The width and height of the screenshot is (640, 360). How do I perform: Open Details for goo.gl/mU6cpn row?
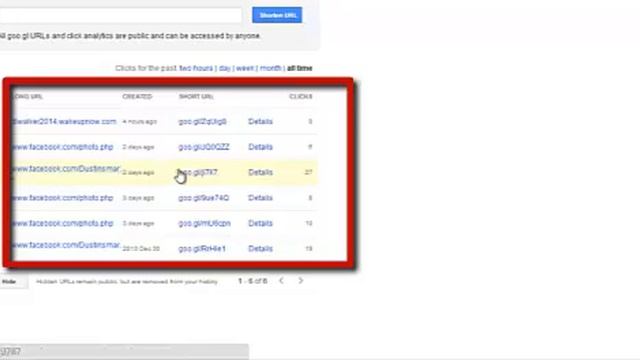tap(260, 224)
